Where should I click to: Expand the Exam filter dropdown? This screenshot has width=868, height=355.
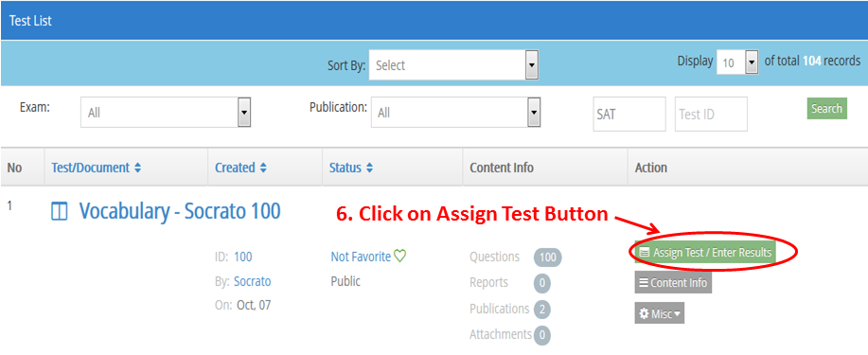click(166, 113)
